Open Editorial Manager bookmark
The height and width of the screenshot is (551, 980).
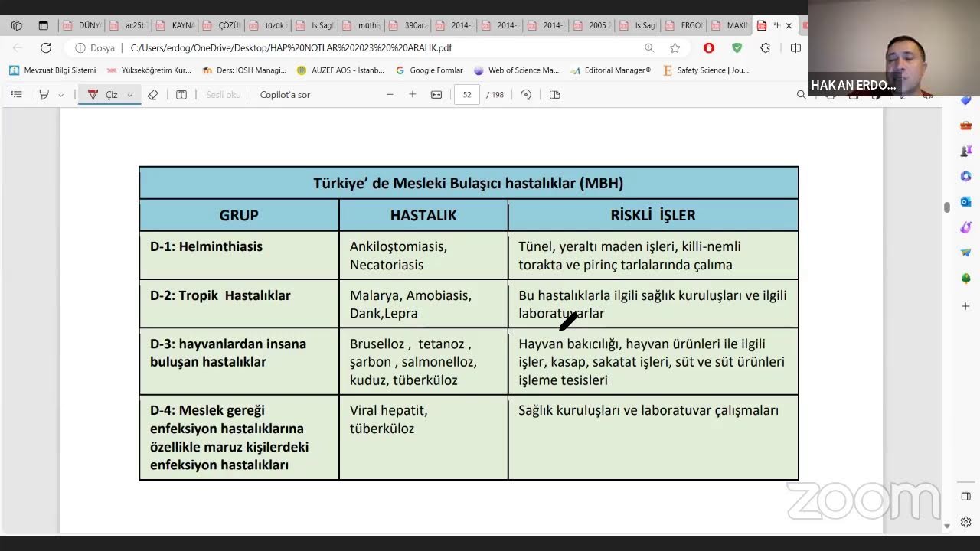610,70
